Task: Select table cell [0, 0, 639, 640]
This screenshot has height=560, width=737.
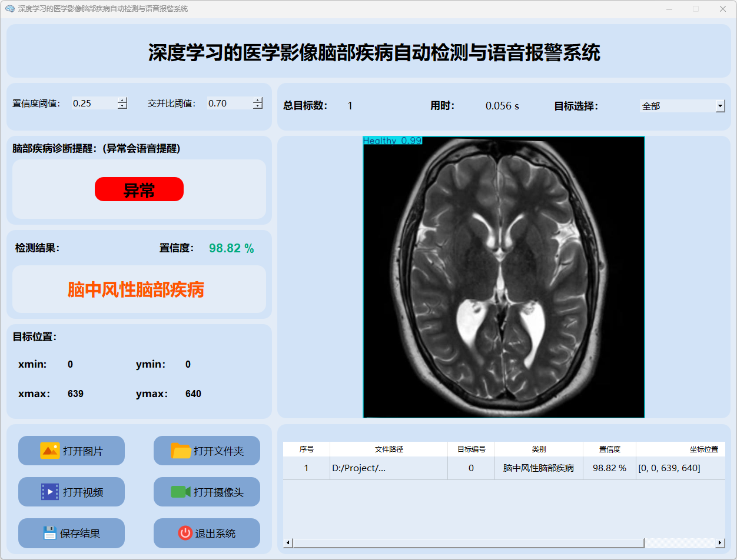Action: (x=680, y=468)
